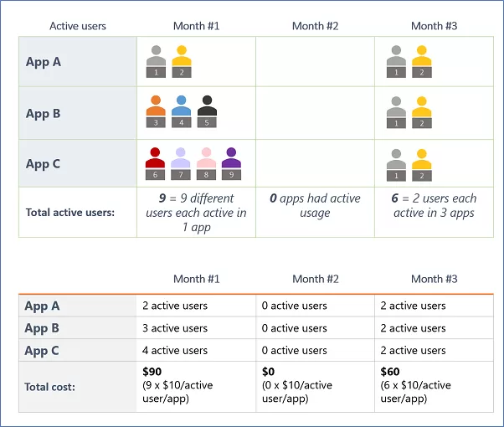This screenshot has width=504, height=427.
Task: Click the Month #2 header in the top table
Action: [x=315, y=26]
